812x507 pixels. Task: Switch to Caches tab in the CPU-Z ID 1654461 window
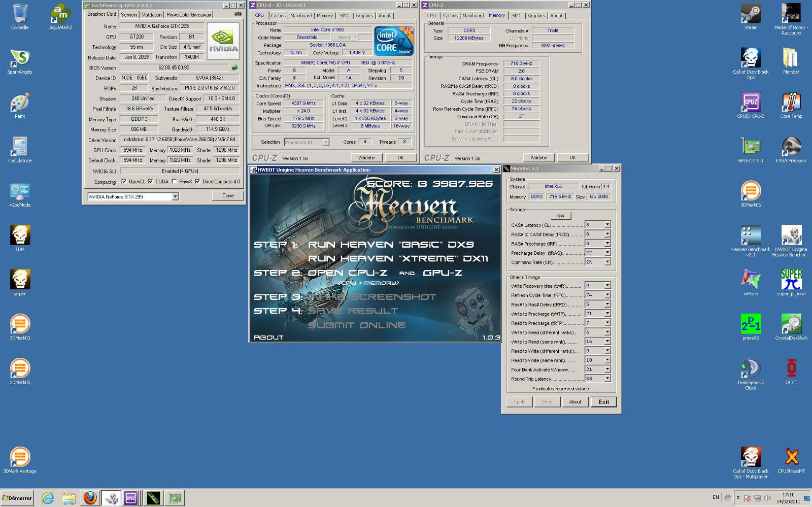coord(278,16)
